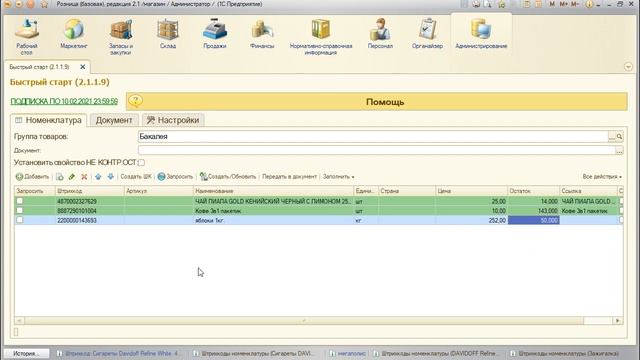Select the highlighted Остаток cell 50,000
Image resolution: width=640 pixels, height=360 pixels.
[x=533, y=220]
